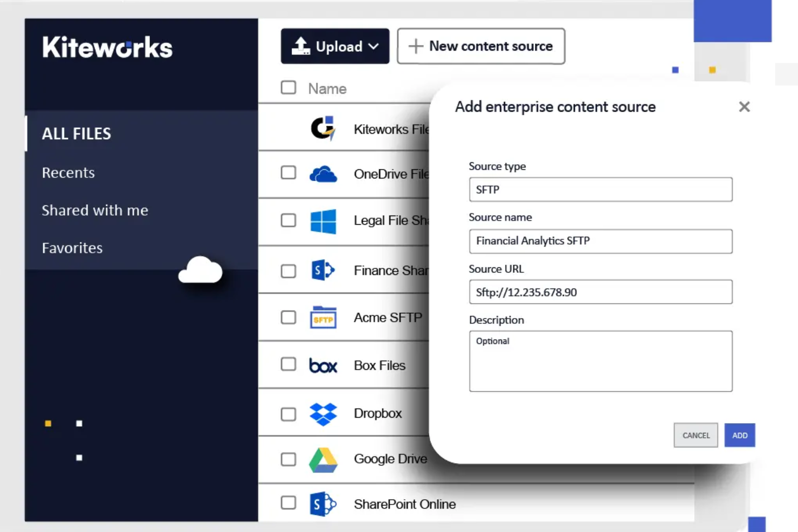Viewport: 798px width, 532px height.
Task: Click the Name column header
Action: (x=327, y=88)
